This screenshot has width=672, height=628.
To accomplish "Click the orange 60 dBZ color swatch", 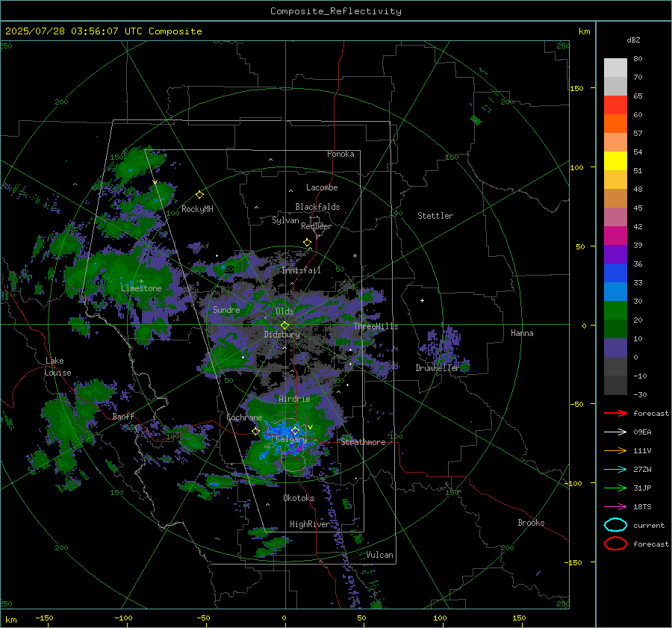I will pyautogui.click(x=615, y=124).
